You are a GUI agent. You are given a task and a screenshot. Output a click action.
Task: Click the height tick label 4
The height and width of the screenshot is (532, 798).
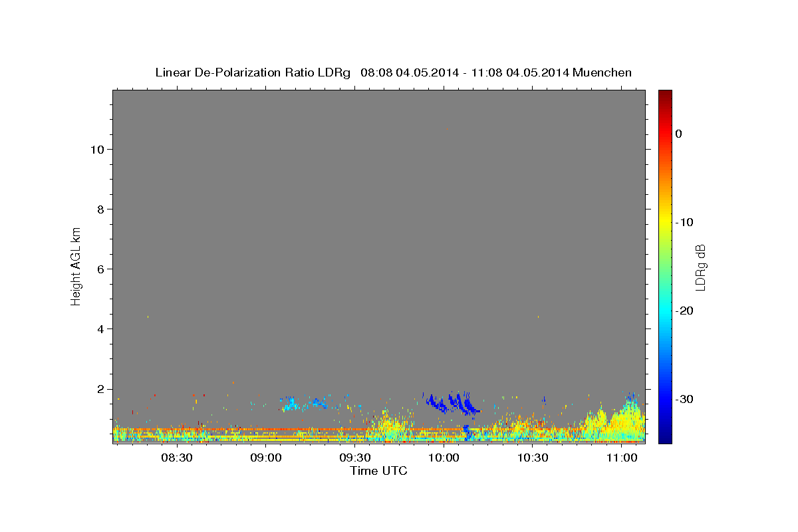pos(100,329)
